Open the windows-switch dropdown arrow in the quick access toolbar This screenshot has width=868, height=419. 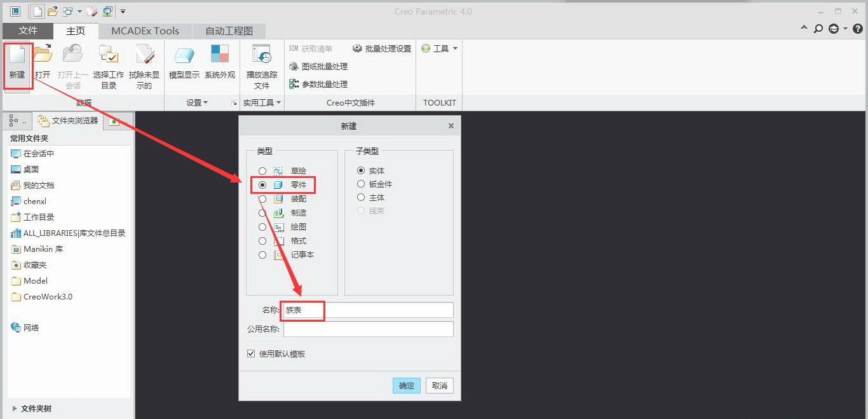[x=79, y=11]
